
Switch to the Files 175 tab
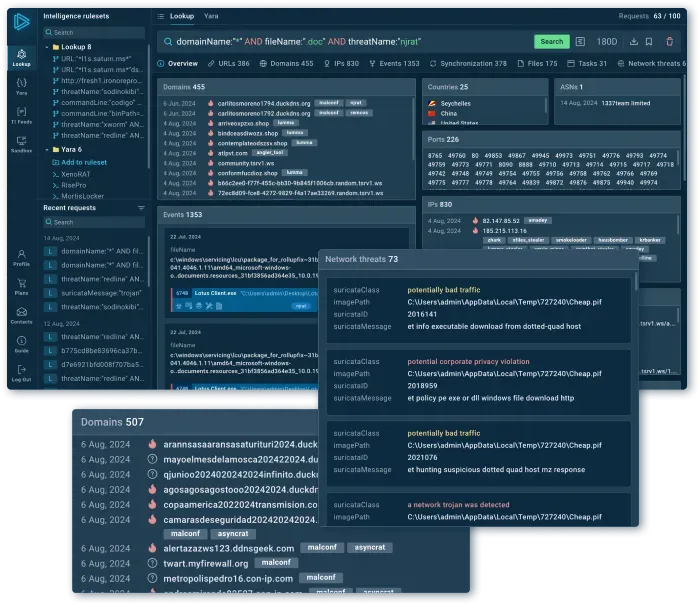click(x=538, y=63)
